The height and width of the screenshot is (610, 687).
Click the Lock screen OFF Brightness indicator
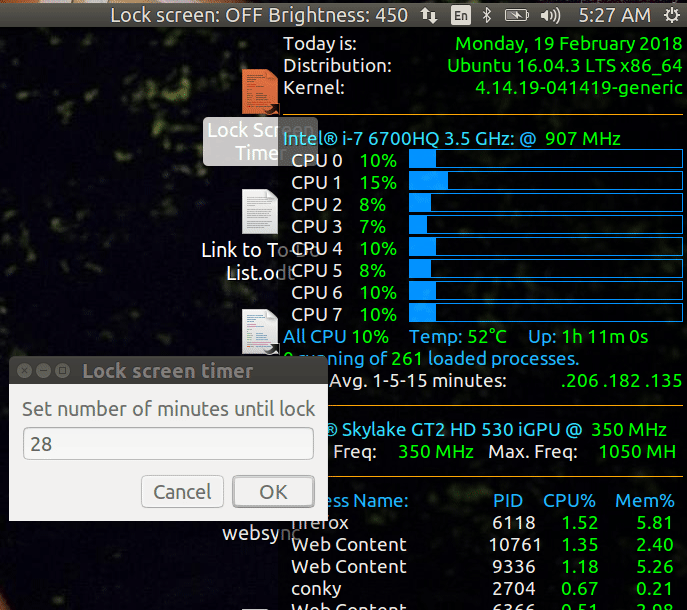click(x=259, y=16)
